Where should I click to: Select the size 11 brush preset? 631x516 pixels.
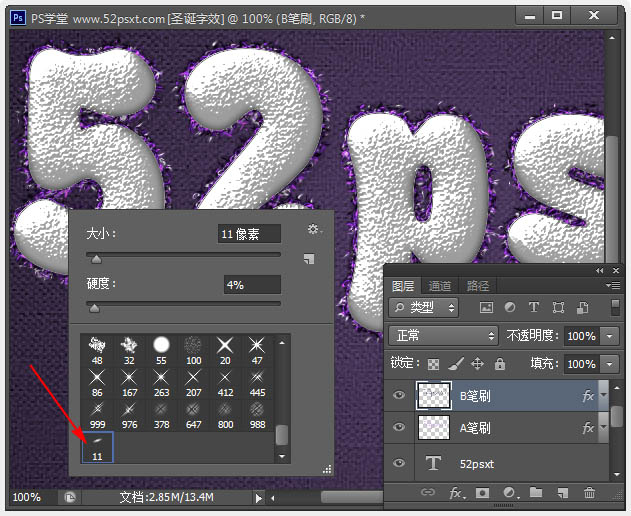[x=97, y=448]
